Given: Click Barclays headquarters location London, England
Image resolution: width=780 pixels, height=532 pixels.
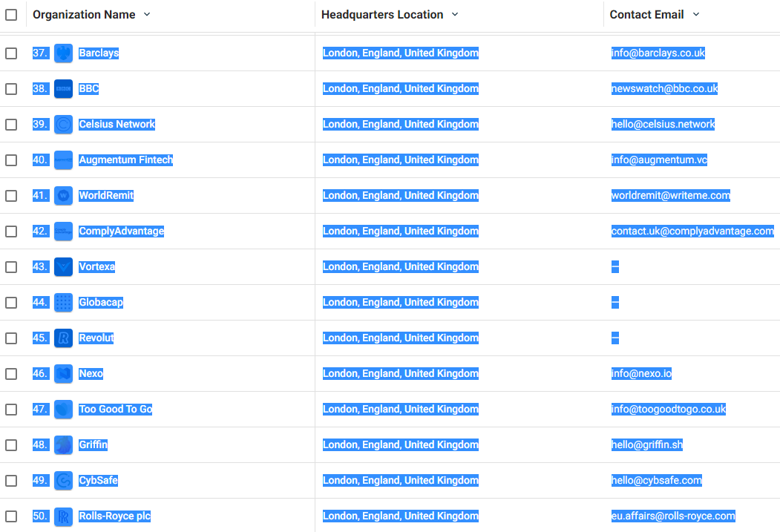Looking at the screenshot, I should [401, 53].
